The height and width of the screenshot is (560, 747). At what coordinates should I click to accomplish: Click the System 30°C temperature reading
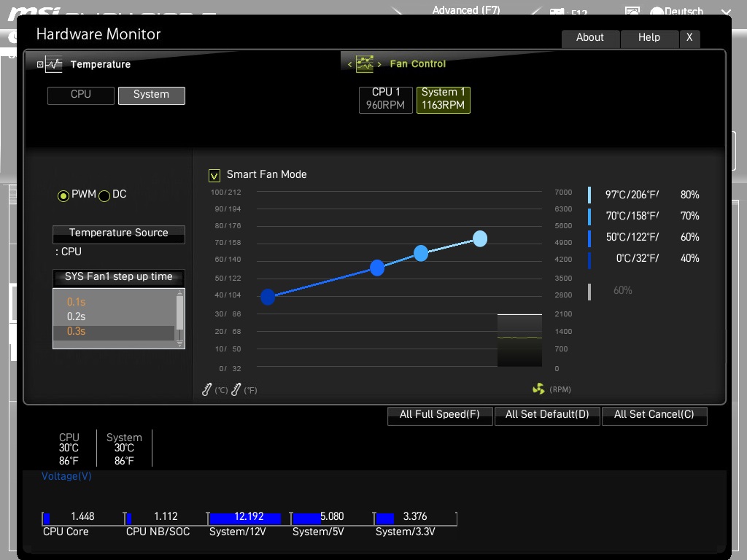tap(124, 448)
